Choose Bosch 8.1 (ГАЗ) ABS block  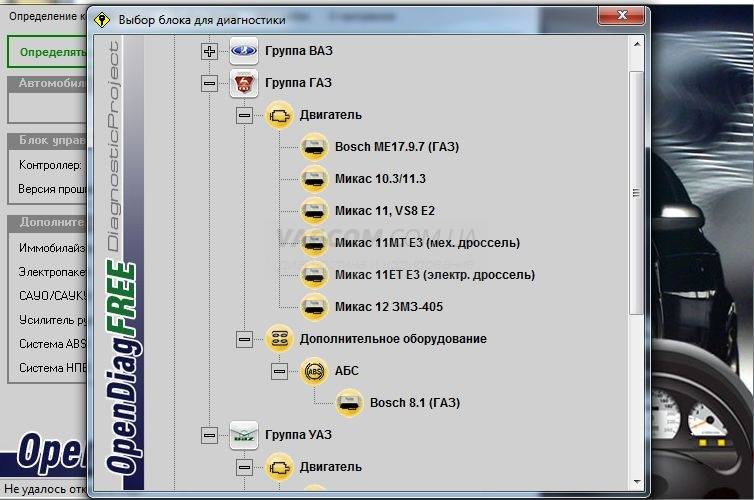click(415, 402)
